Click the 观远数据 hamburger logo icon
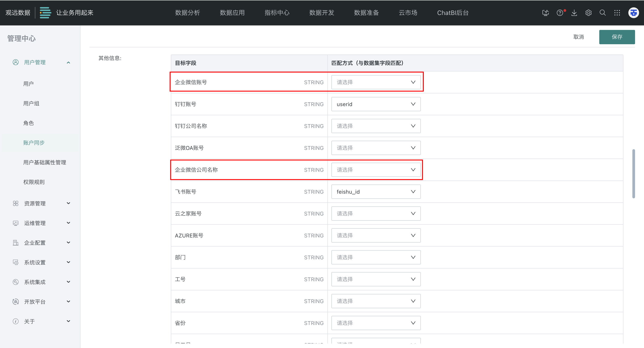 click(45, 13)
